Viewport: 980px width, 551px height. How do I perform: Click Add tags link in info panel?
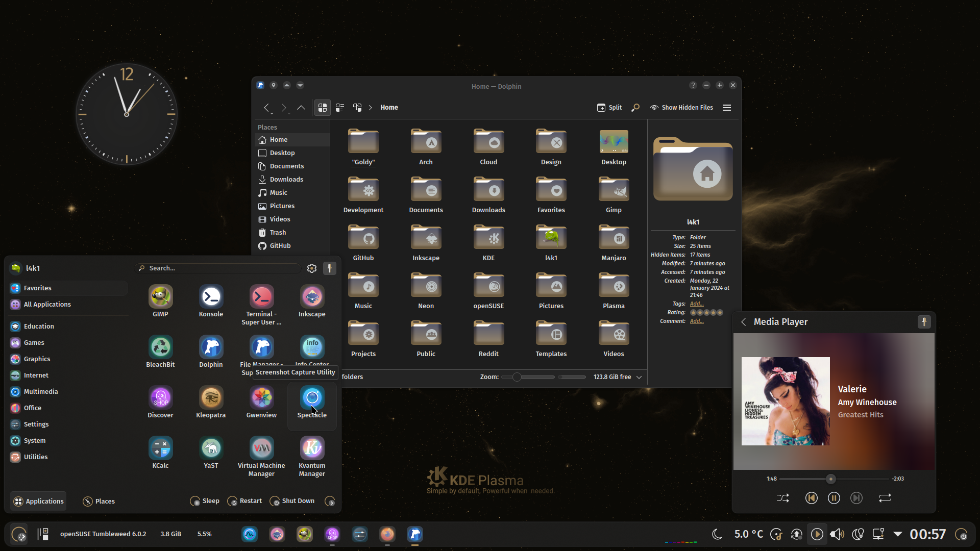pos(697,304)
